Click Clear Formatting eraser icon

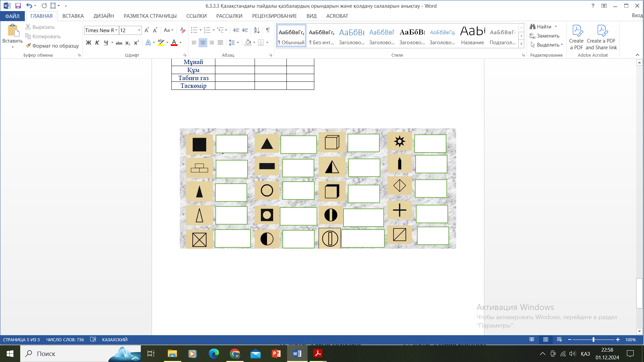click(182, 30)
